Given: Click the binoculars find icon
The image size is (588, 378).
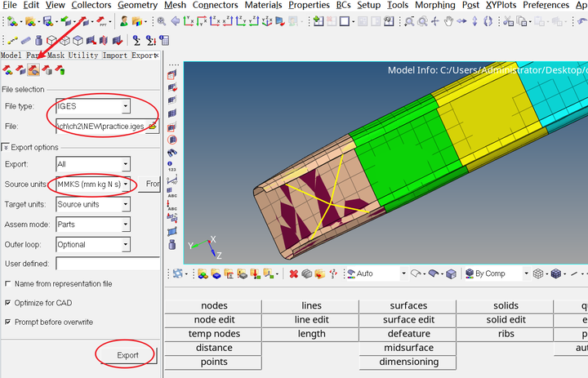Looking at the screenshot, I should (x=172, y=152).
